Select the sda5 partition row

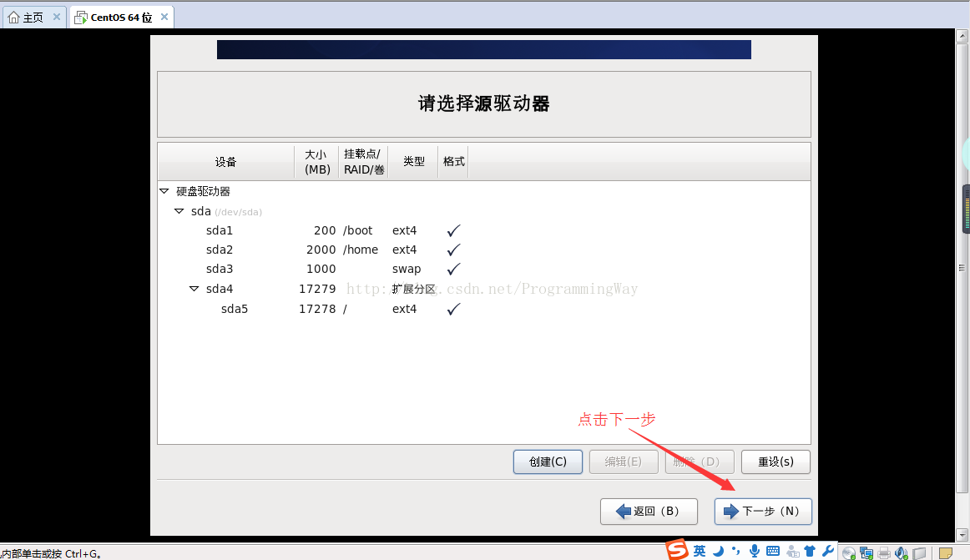click(234, 309)
